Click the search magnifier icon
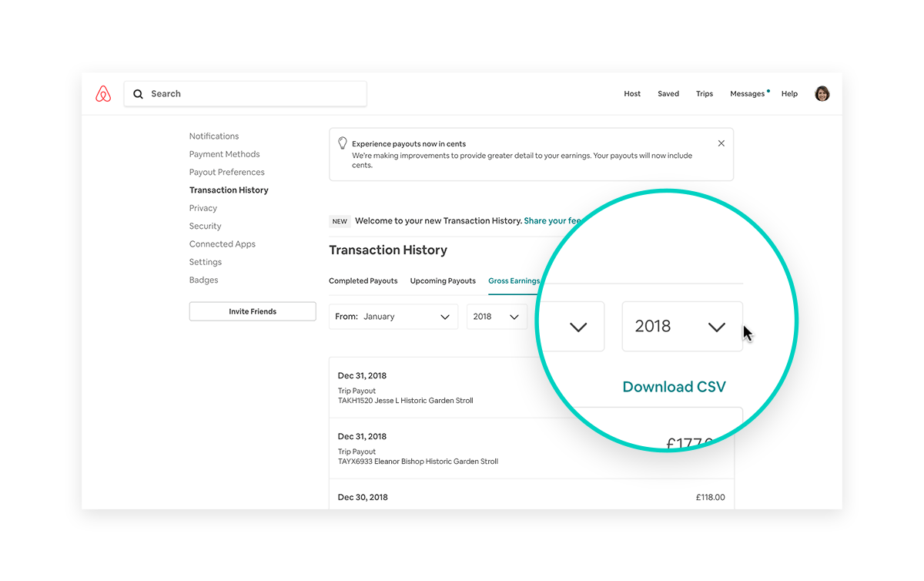 pos(139,94)
